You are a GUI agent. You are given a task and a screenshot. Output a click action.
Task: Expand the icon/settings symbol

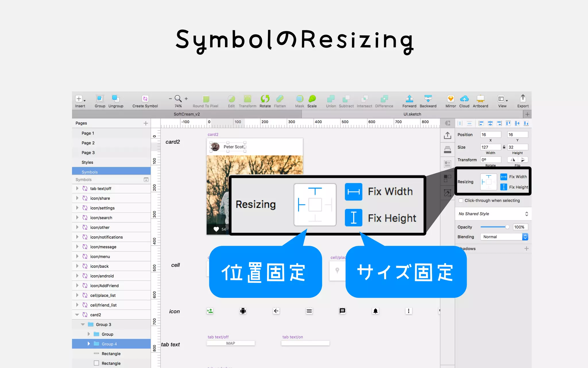[x=77, y=208]
